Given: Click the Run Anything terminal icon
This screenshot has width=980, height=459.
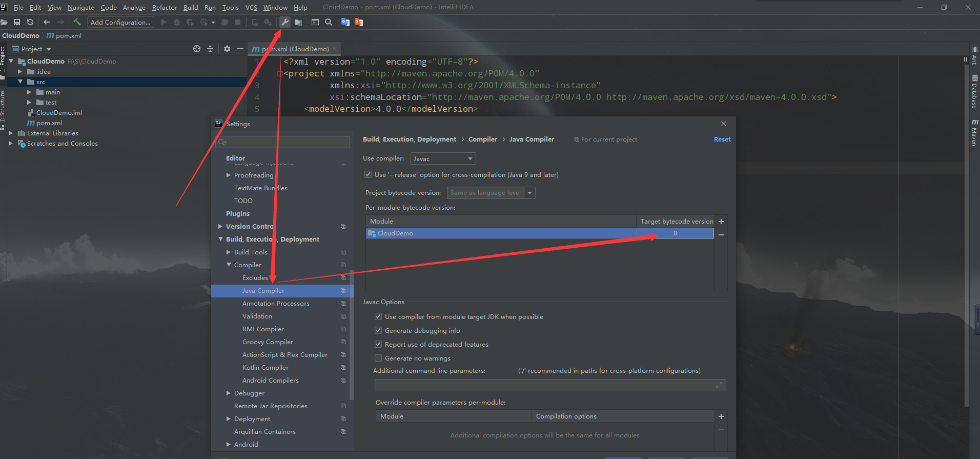Looking at the screenshot, I should (315, 22).
